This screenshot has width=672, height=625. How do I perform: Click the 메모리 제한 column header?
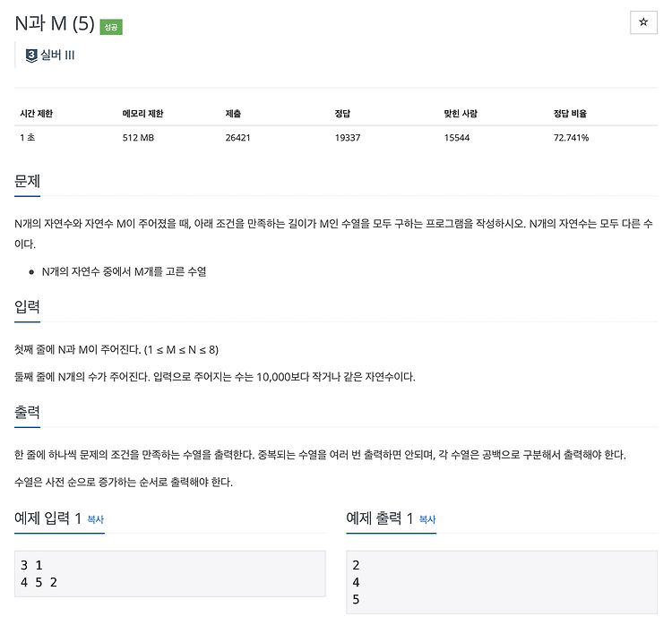point(142,114)
